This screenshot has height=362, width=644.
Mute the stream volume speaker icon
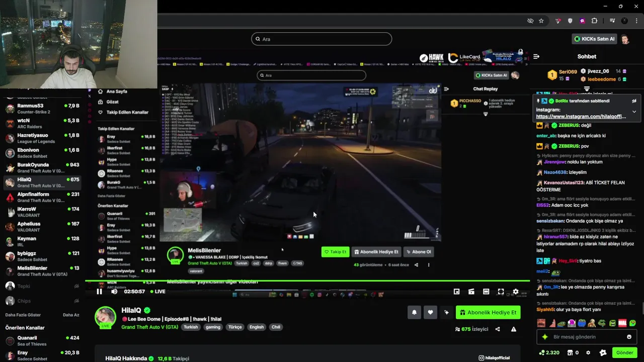114,292
